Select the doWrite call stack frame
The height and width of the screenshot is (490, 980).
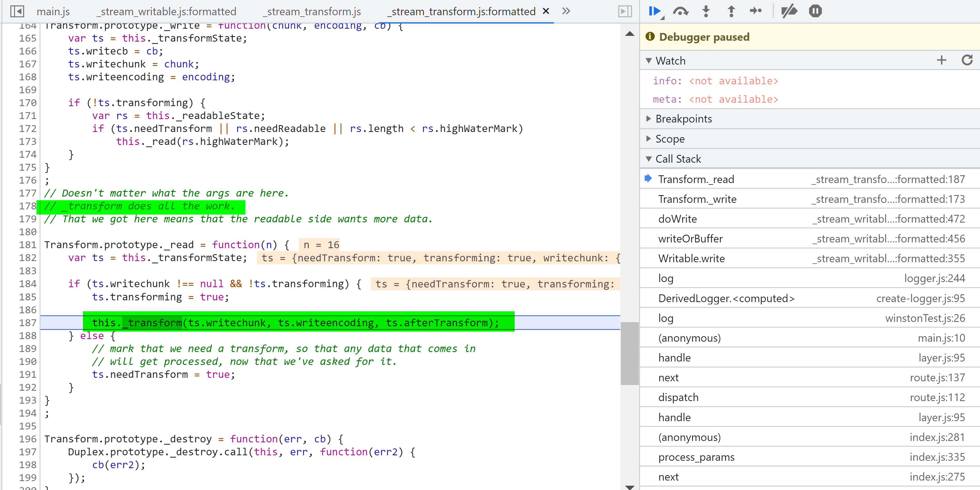coord(678,219)
